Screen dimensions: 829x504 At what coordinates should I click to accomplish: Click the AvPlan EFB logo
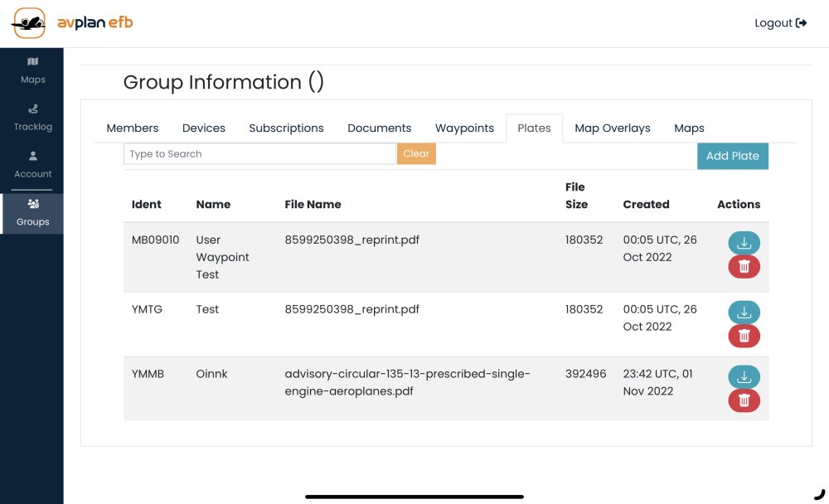click(72, 23)
